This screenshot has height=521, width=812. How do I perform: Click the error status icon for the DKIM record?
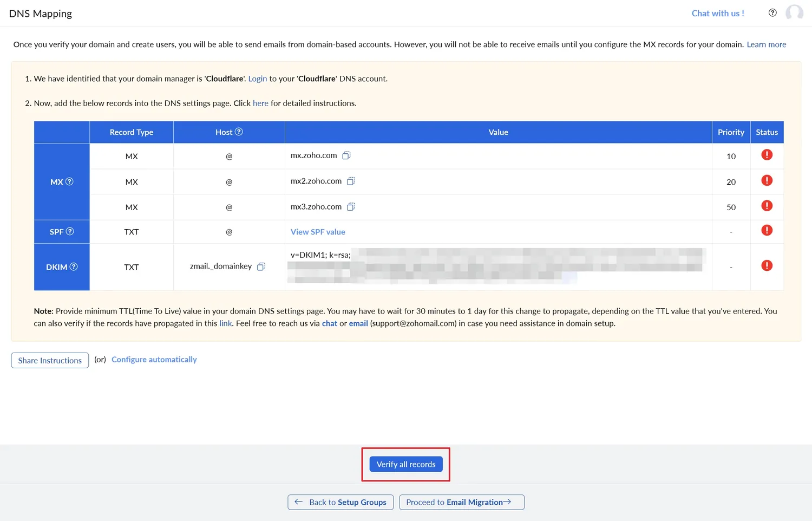[x=767, y=265]
